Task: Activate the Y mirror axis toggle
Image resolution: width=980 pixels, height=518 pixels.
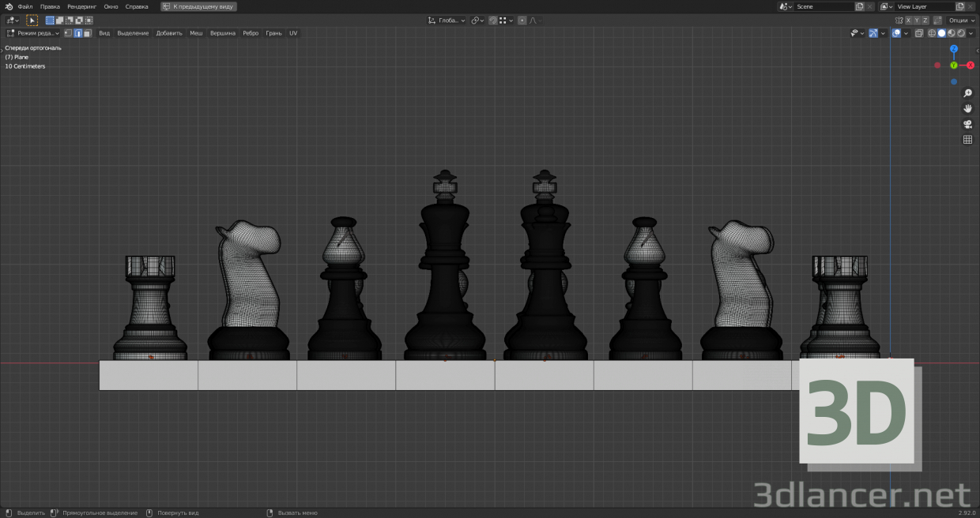Action: point(917,20)
